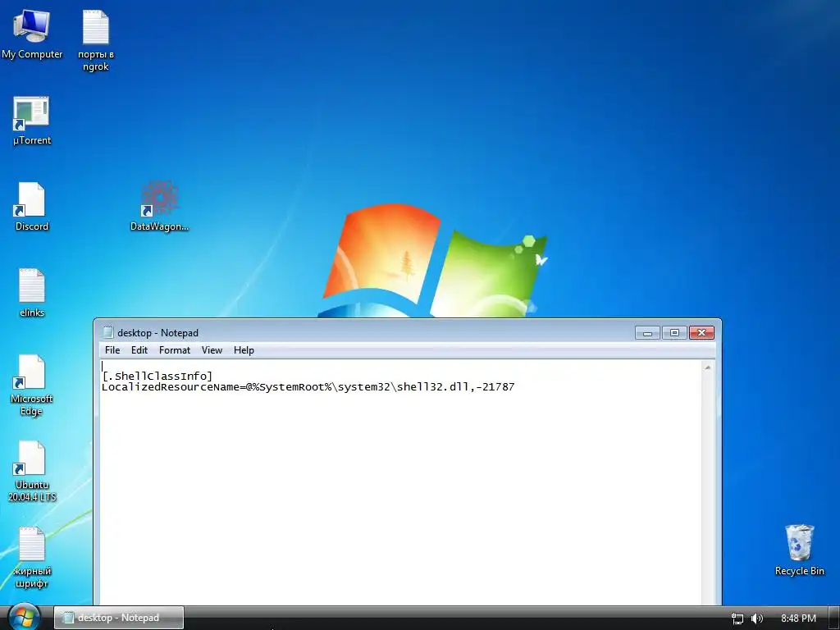
Task: Minimize the Notepad window
Action: [x=647, y=333]
